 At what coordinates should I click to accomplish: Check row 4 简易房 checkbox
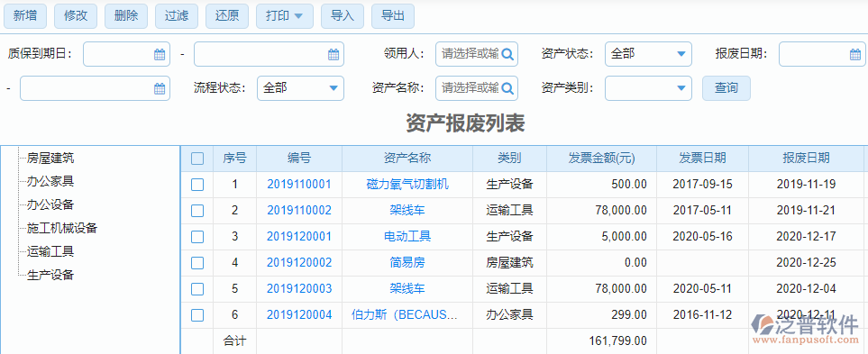click(197, 263)
